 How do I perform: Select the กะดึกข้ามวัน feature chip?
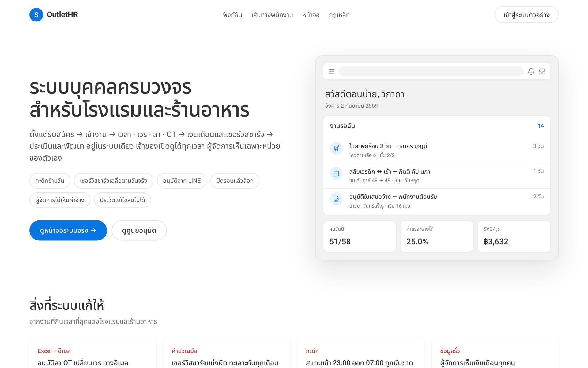pos(50,181)
